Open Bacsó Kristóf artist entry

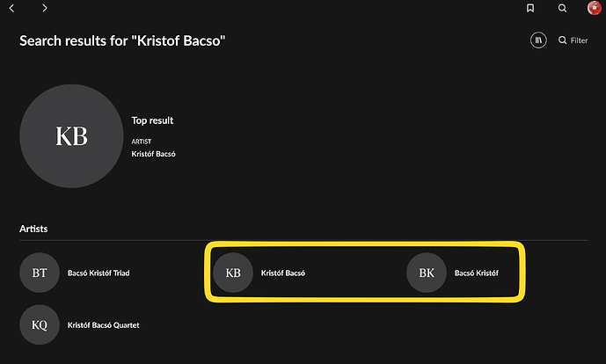(x=477, y=273)
